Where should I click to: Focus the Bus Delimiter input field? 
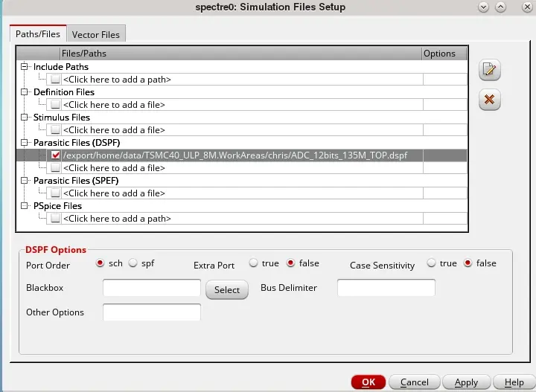(x=386, y=288)
